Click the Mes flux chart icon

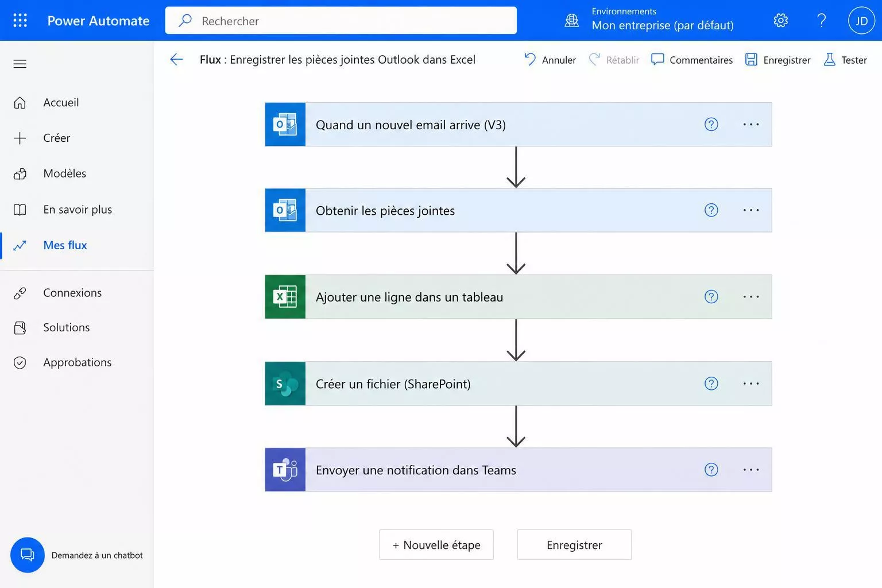pos(20,245)
